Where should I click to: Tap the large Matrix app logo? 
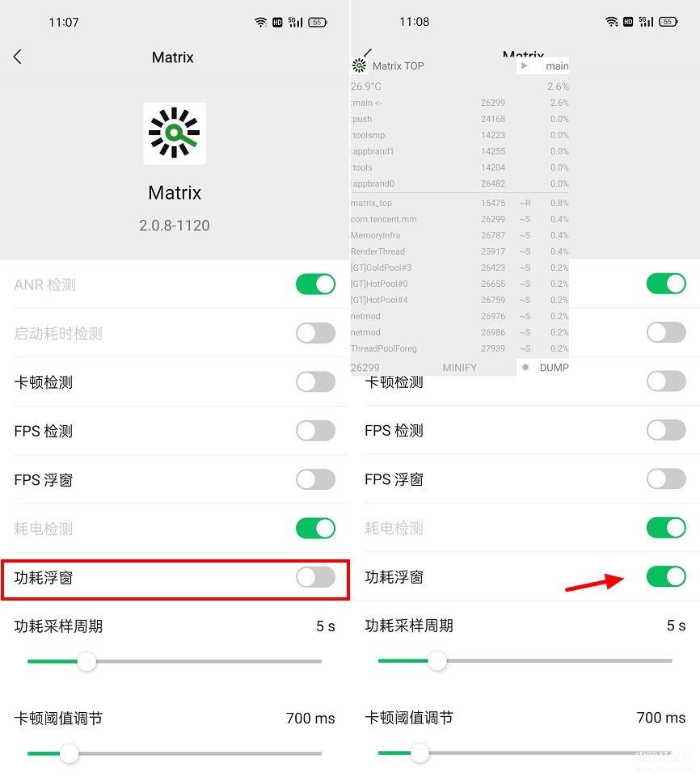click(x=174, y=133)
